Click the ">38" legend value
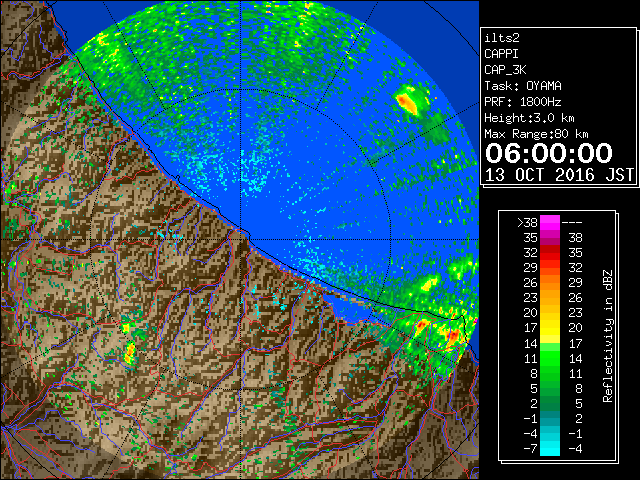This screenshot has width=640, height=480. coord(527,223)
